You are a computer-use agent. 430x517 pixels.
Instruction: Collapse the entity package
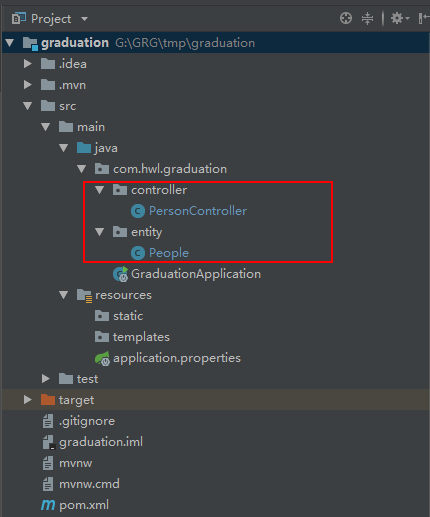[x=99, y=232]
